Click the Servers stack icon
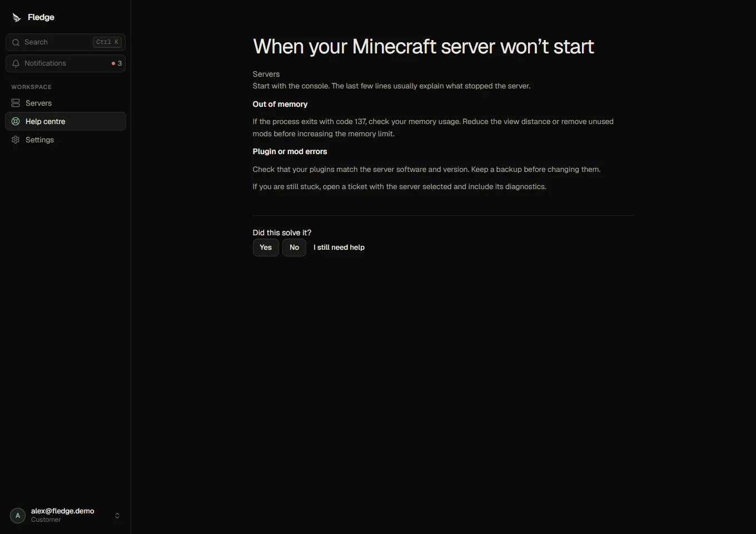The image size is (756, 534). coord(16,103)
